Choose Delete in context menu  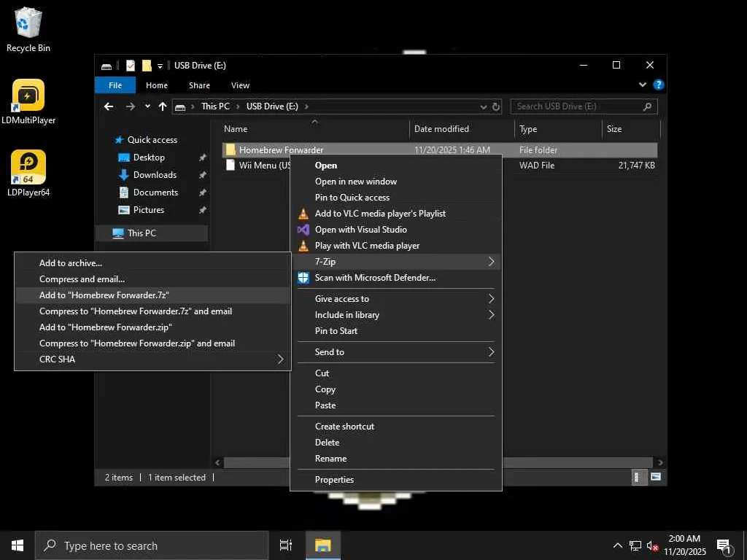396,443
